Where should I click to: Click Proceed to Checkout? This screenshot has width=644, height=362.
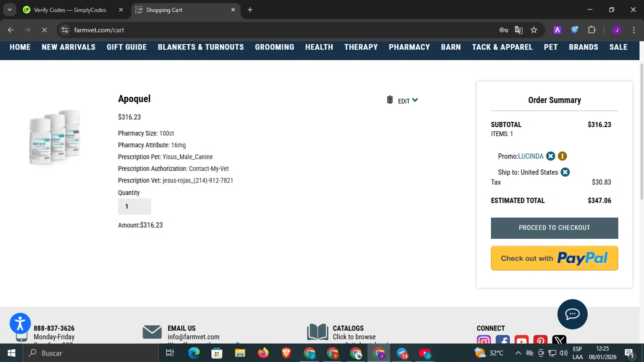tap(554, 228)
